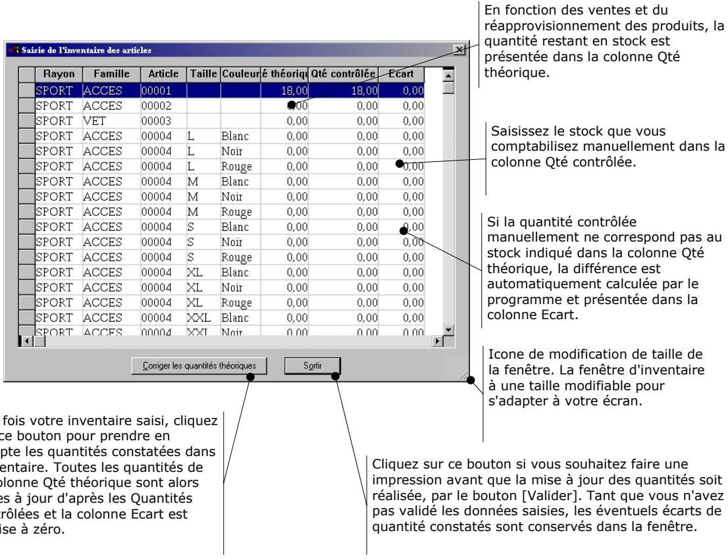The height and width of the screenshot is (560, 728).
Task: Click the Ecart column header
Action: point(401,74)
